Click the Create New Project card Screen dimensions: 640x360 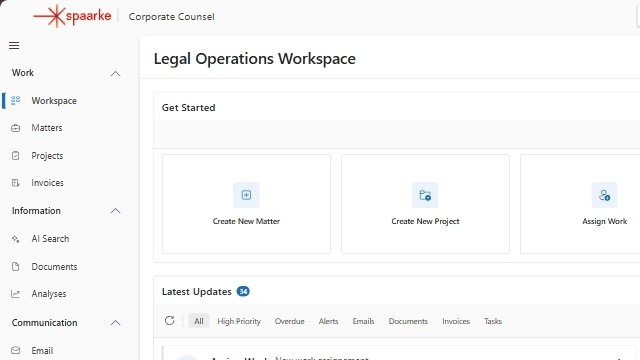425,204
